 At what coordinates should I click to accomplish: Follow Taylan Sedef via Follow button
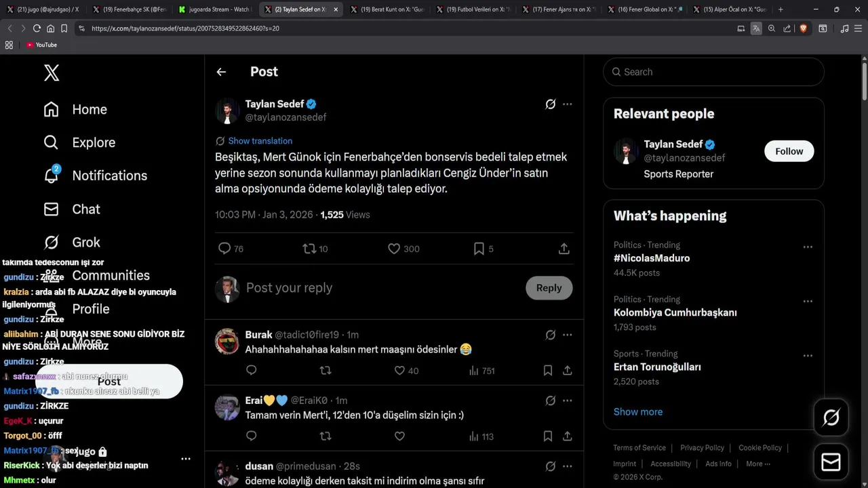click(x=789, y=151)
